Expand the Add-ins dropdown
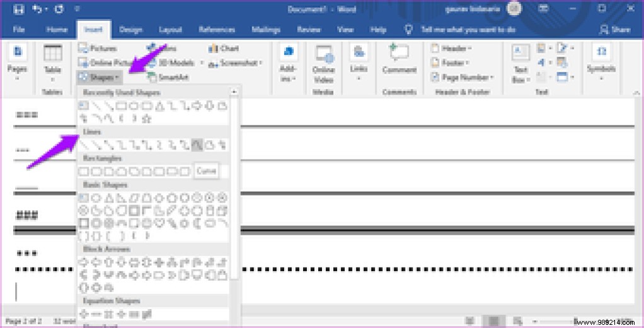 coord(288,62)
